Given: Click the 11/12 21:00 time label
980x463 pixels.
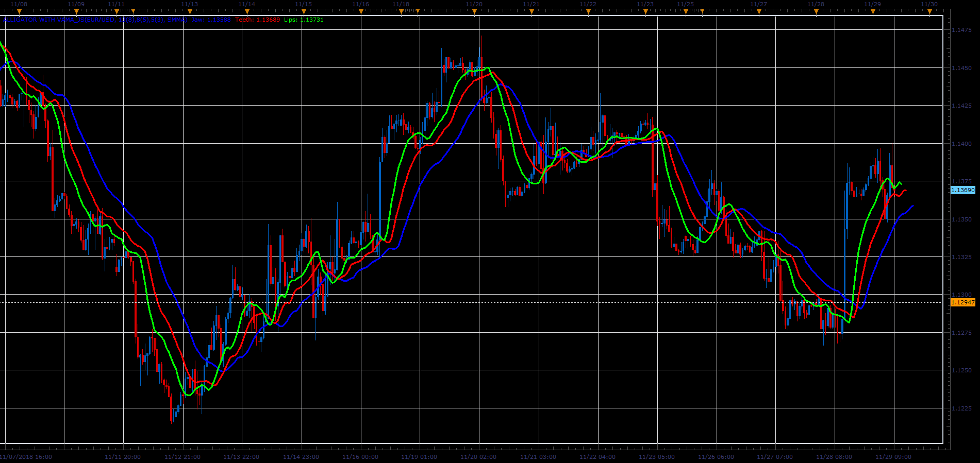Looking at the screenshot, I should (182, 457).
